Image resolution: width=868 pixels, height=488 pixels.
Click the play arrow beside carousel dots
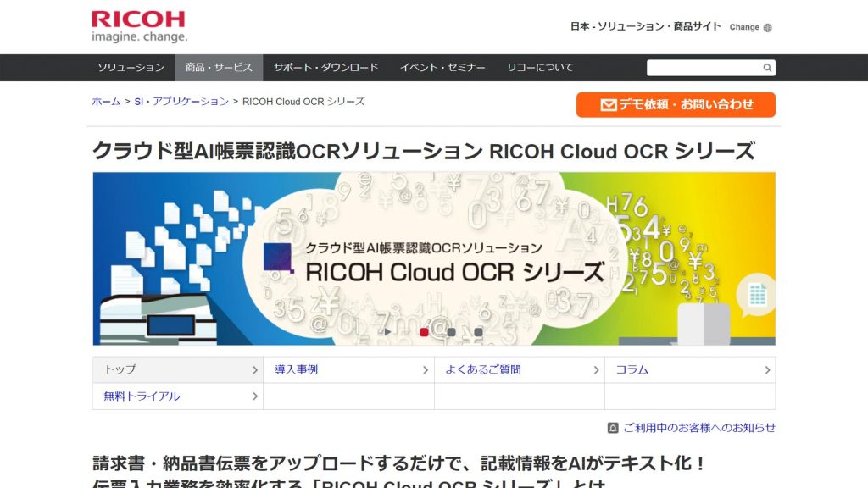click(388, 332)
